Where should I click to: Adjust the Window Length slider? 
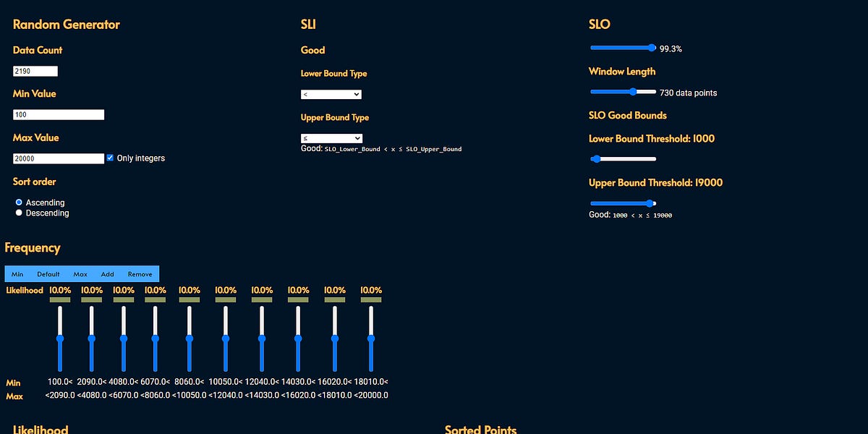click(623, 92)
